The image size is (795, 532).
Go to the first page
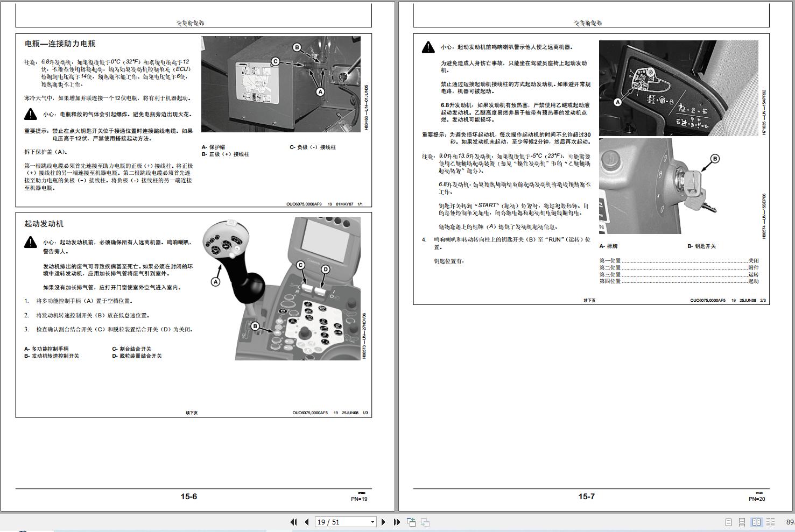pyautogui.click(x=293, y=522)
